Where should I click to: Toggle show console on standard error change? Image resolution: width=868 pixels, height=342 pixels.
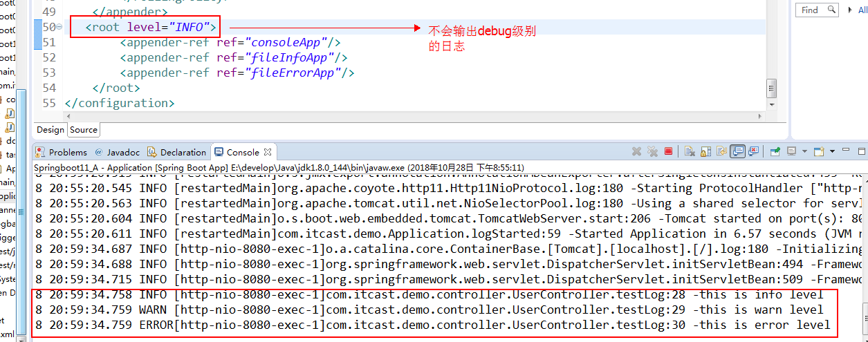pyautogui.click(x=753, y=151)
